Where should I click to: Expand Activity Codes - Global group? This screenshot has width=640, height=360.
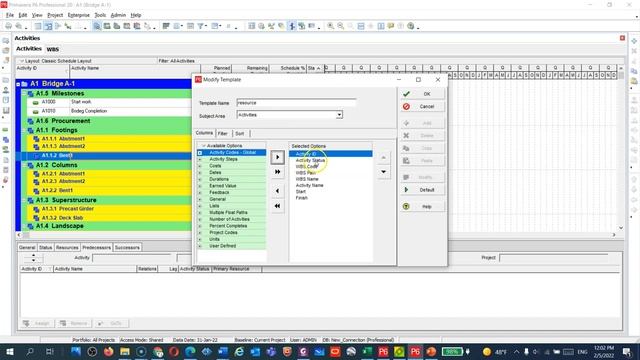200,153
